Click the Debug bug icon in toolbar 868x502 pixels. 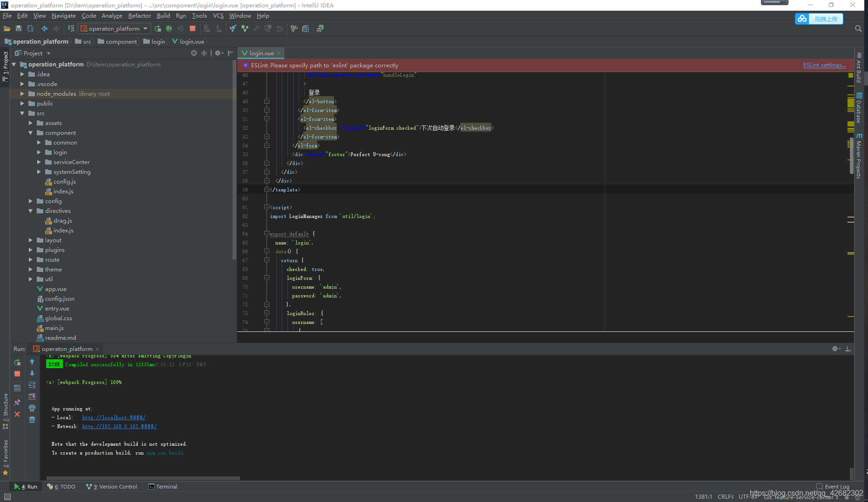[x=169, y=28]
